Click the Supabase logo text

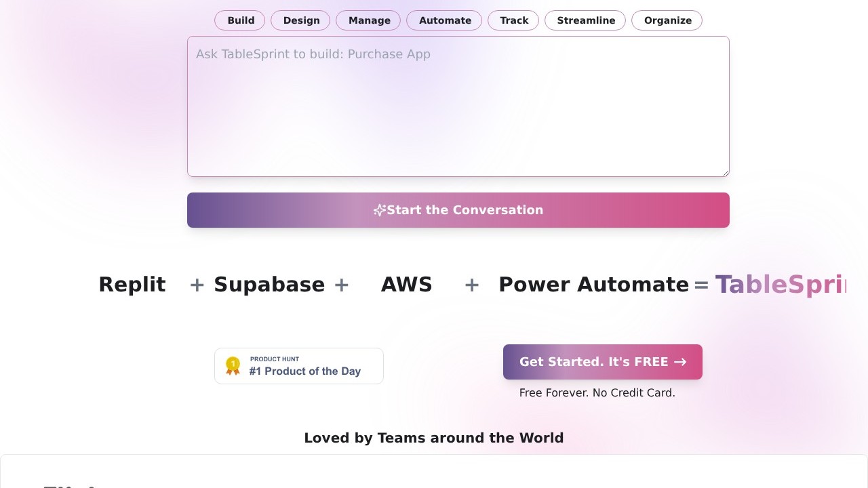click(269, 285)
